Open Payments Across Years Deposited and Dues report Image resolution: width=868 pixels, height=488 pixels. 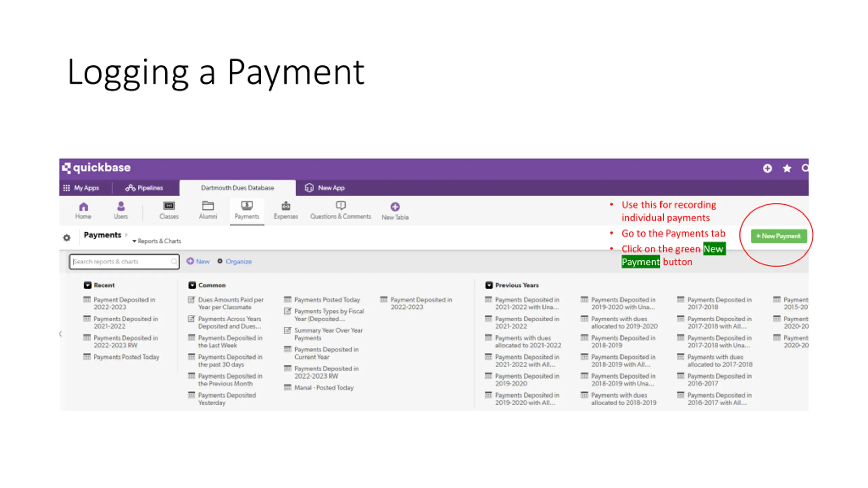(x=230, y=322)
